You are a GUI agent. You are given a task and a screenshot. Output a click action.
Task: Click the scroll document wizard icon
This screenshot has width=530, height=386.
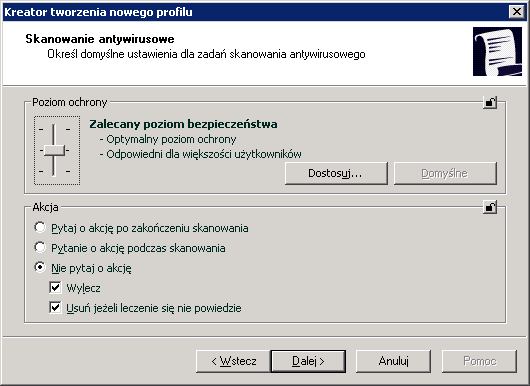[x=497, y=51]
